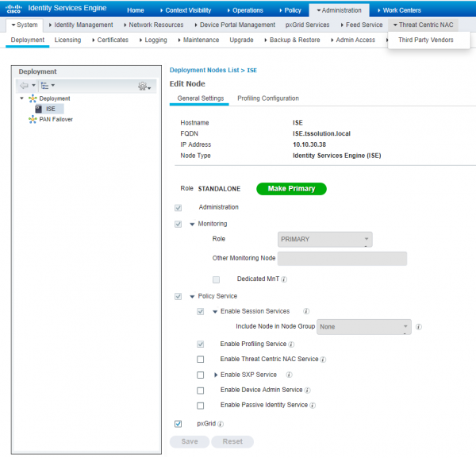
Task: Enable Device Admin Service checkbox
Action: pyautogui.click(x=201, y=391)
